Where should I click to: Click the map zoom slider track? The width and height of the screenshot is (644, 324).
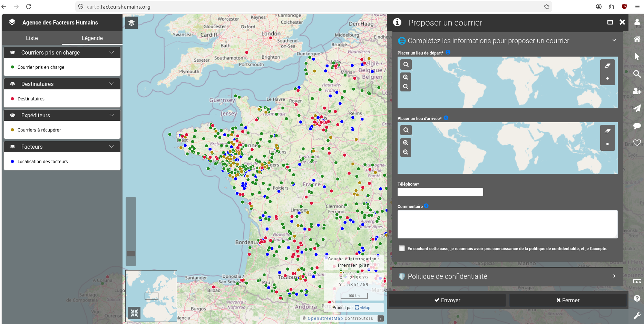tap(131, 231)
